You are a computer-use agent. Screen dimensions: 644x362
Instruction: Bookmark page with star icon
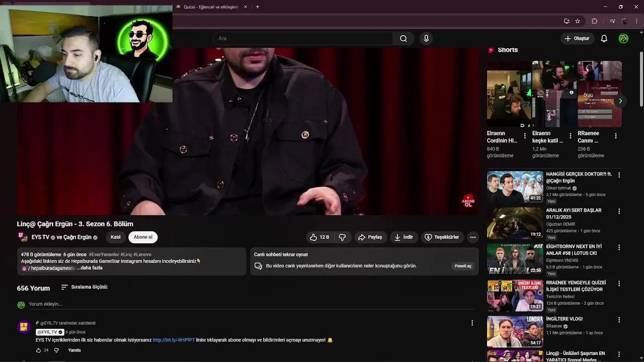578,21
